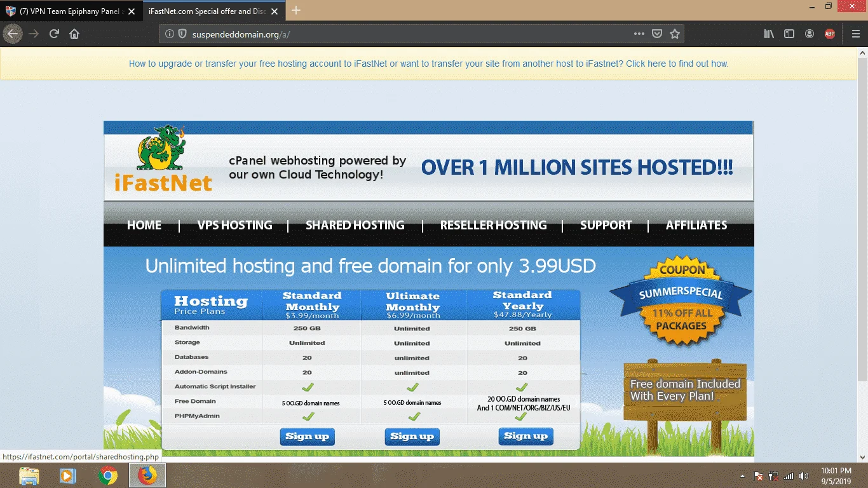Open the Firefox account icon
The image size is (868, 488).
click(x=810, y=34)
